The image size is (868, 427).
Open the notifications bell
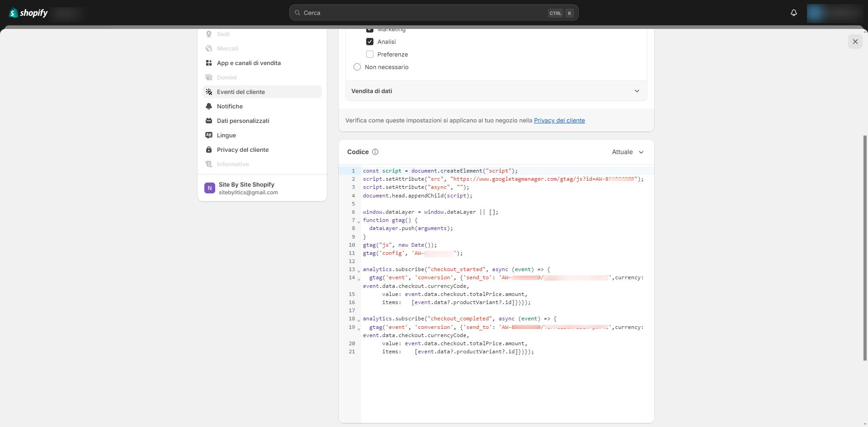pos(793,13)
